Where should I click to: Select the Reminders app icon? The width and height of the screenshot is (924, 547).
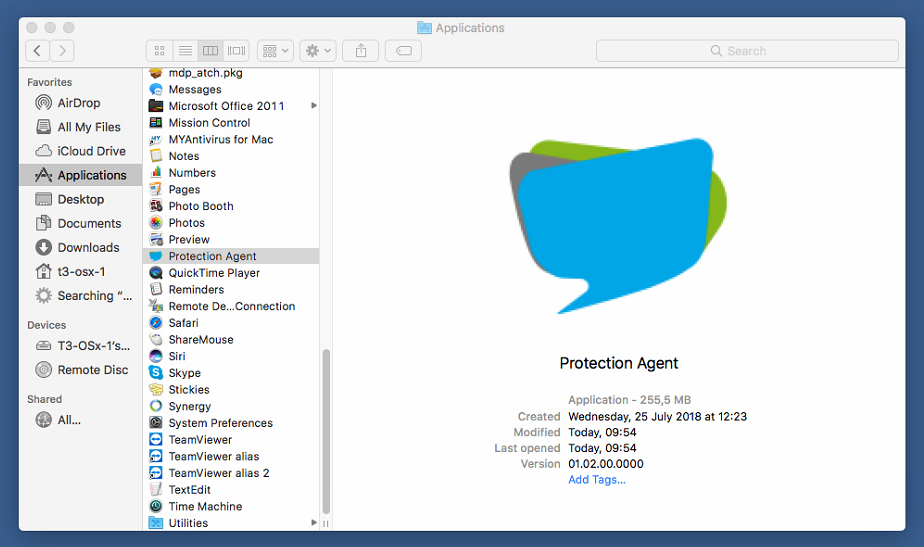pos(156,290)
